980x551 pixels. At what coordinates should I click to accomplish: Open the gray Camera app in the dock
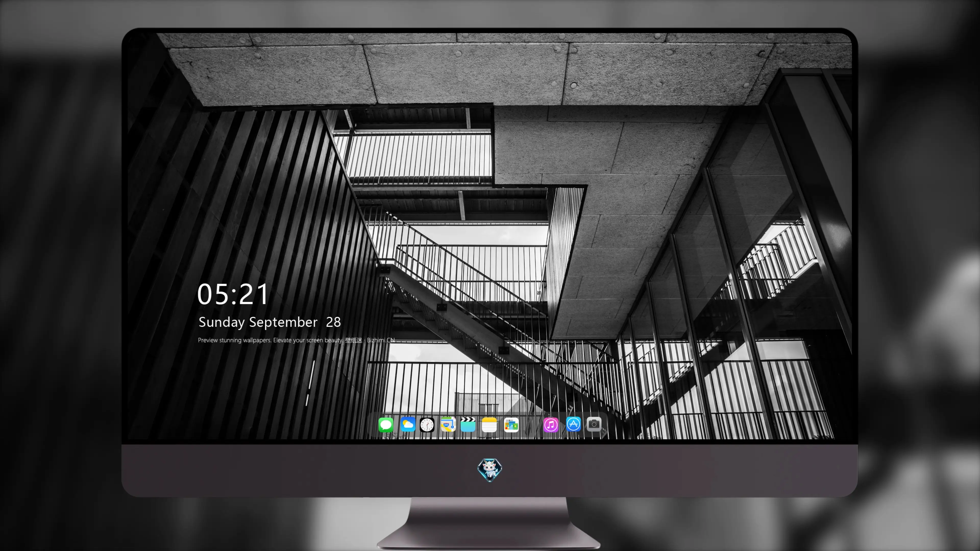(594, 424)
